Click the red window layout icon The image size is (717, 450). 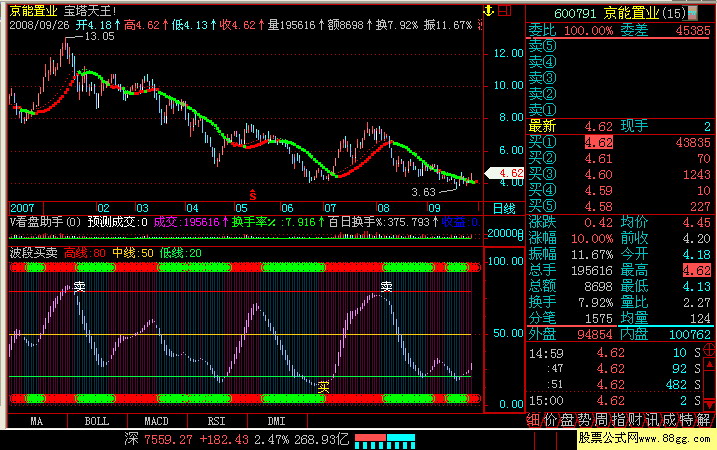click(x=504, y=11)
